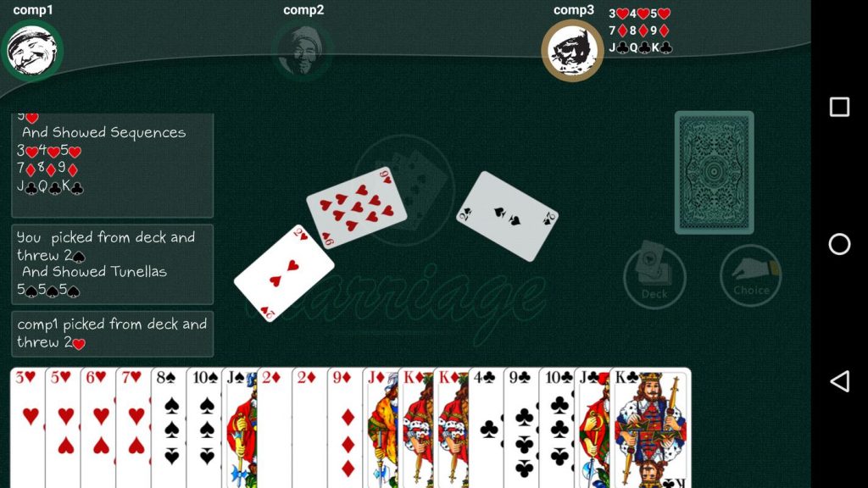The width and height of the screenshot is (868, 488).
Task: Select the 9 of diamonds in hand
Action: (346, 428)
